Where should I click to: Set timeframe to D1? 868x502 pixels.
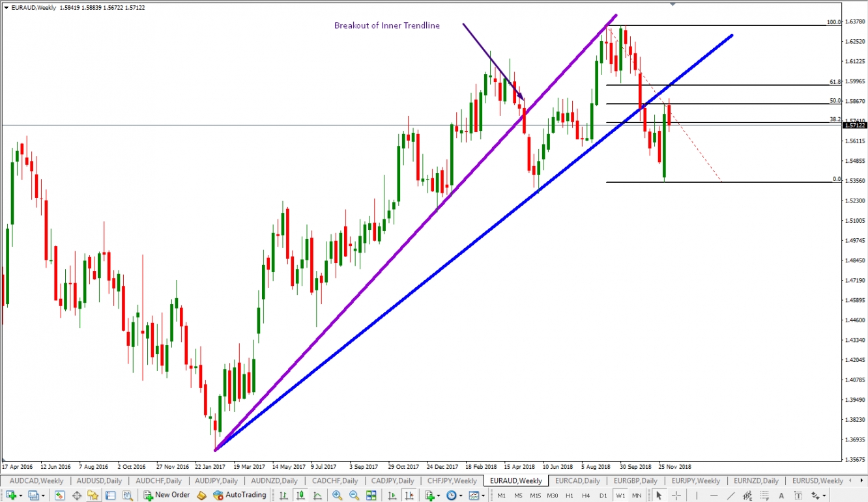click(x=603, y=495)
